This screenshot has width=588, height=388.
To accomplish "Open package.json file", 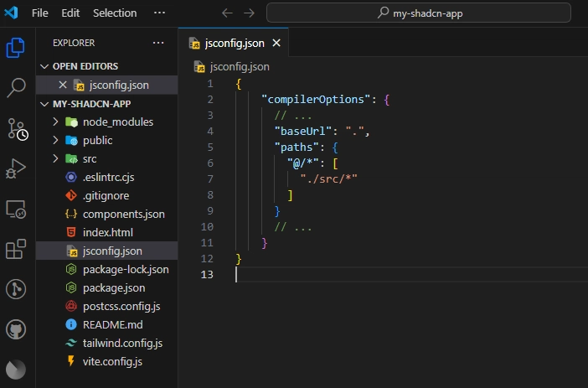I will [107, 287].
